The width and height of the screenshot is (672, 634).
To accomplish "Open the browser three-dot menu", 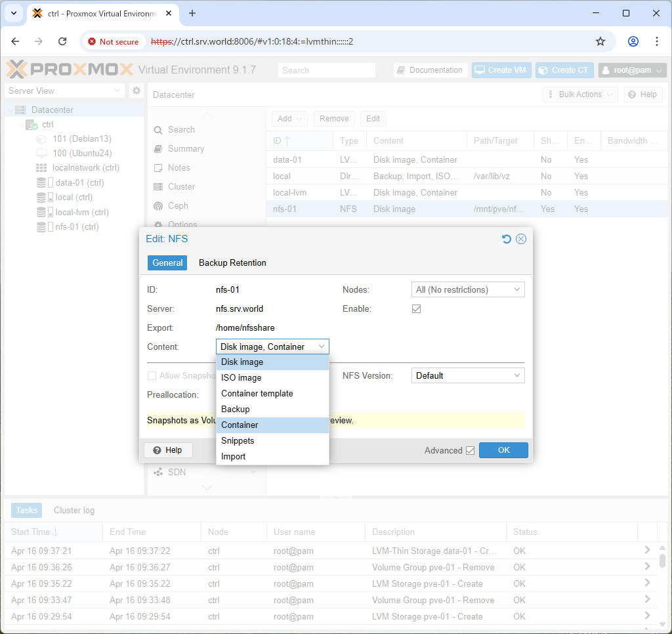I will click(656, 41).
